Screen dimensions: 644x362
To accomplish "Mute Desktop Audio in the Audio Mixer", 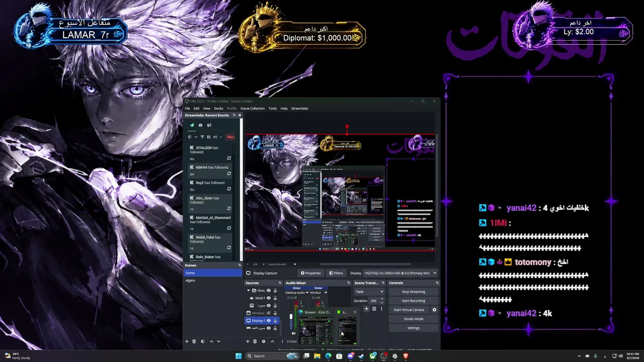I will point(293,333).
